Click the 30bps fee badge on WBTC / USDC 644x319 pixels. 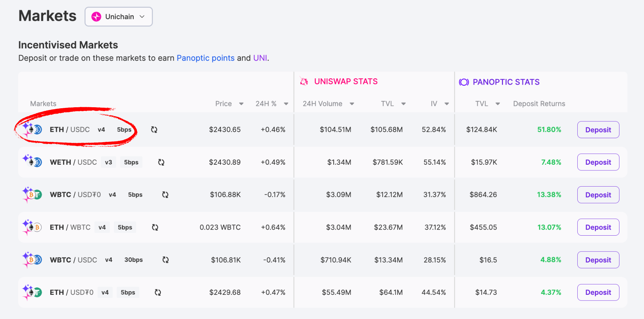click(134, 260)
